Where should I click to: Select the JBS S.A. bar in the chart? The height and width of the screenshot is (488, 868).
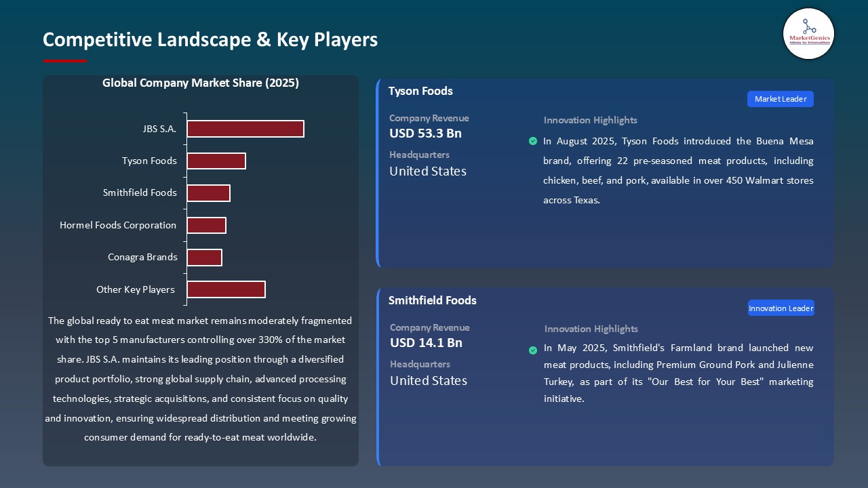[245, 128]
